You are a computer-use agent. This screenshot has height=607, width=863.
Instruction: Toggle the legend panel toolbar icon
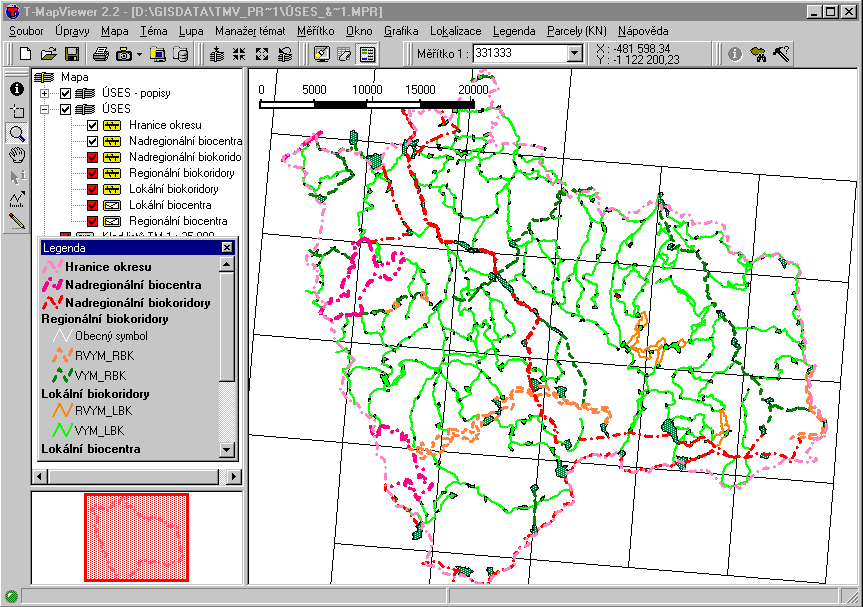(x=367, y=54)
